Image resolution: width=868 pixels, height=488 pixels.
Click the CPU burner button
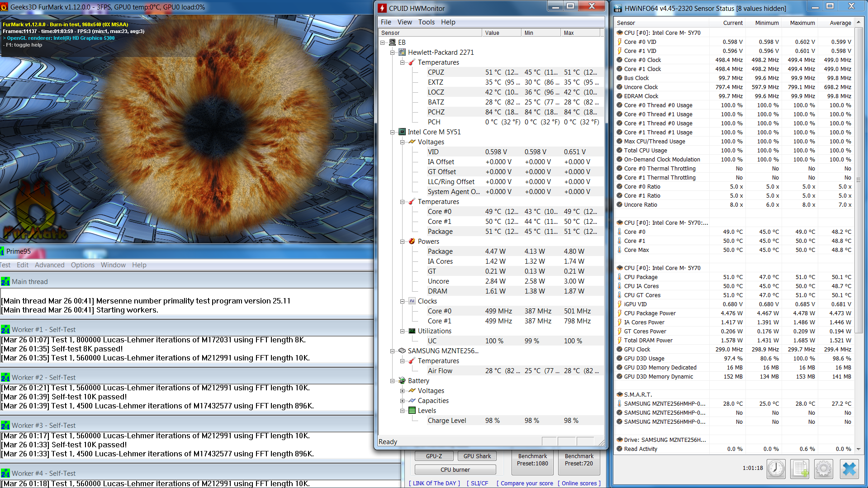click(455, 469)
